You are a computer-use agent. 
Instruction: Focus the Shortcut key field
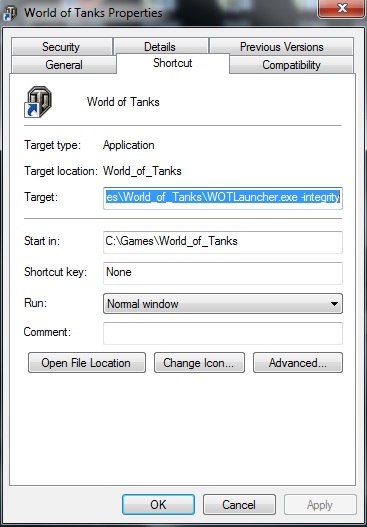[223, 273]
